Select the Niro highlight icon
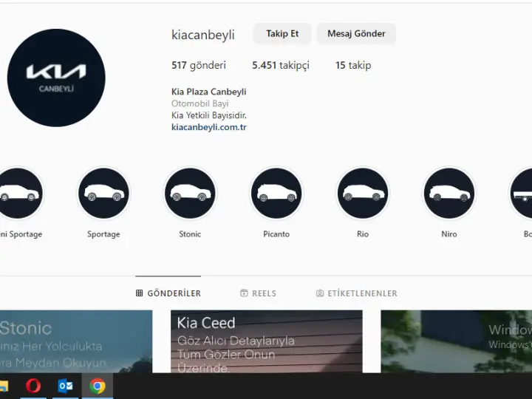The image size is (532, 399). [449, 194]
